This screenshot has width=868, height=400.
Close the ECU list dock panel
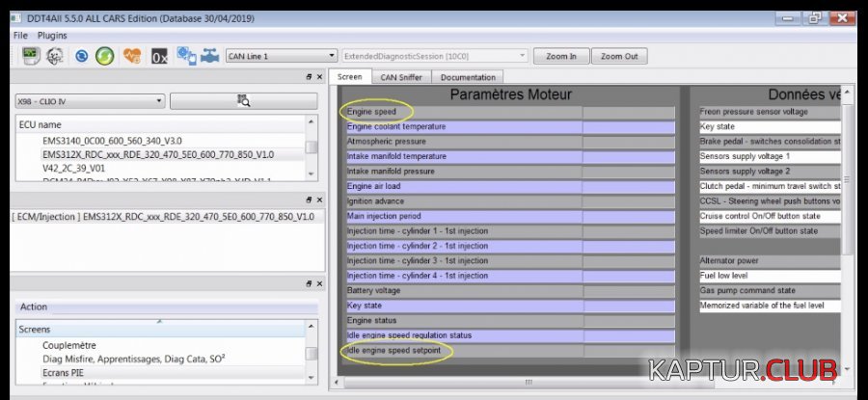pos(319,77)
